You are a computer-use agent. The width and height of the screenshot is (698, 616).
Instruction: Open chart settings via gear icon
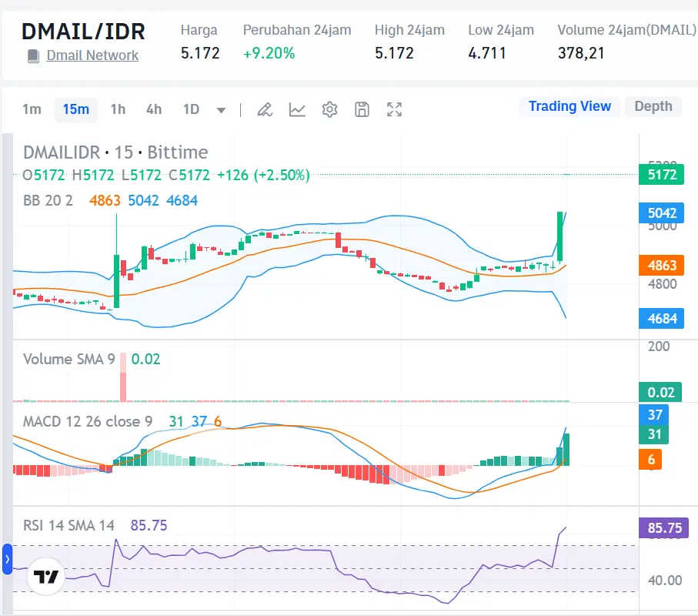click(329, 109)
